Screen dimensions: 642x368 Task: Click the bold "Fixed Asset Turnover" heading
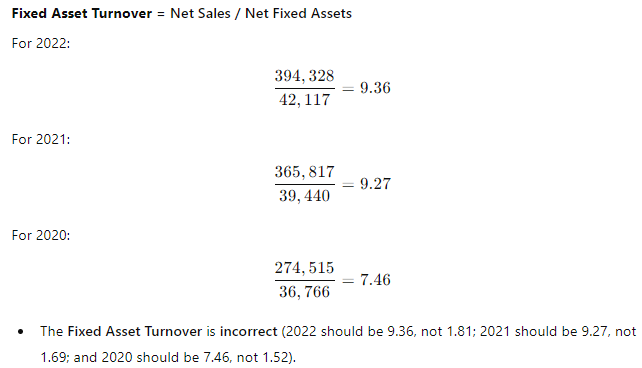(82, 14)
